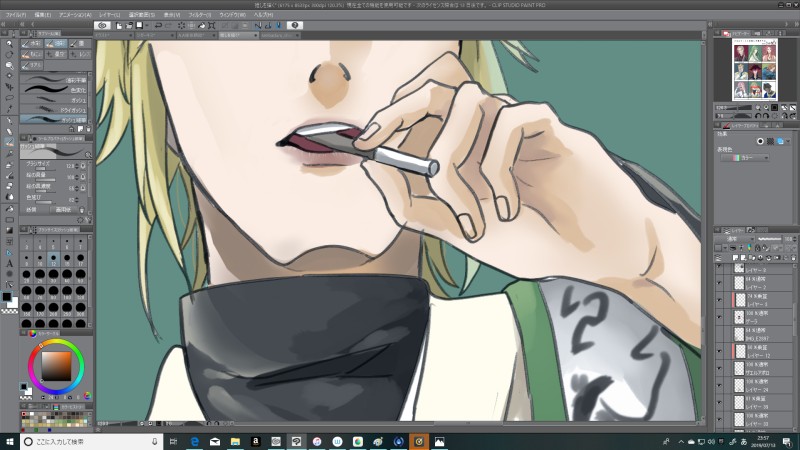The height and width of the screenshot is (450, 800).
Task: Click the layer color effect icon
Action: tap(780, 141)
